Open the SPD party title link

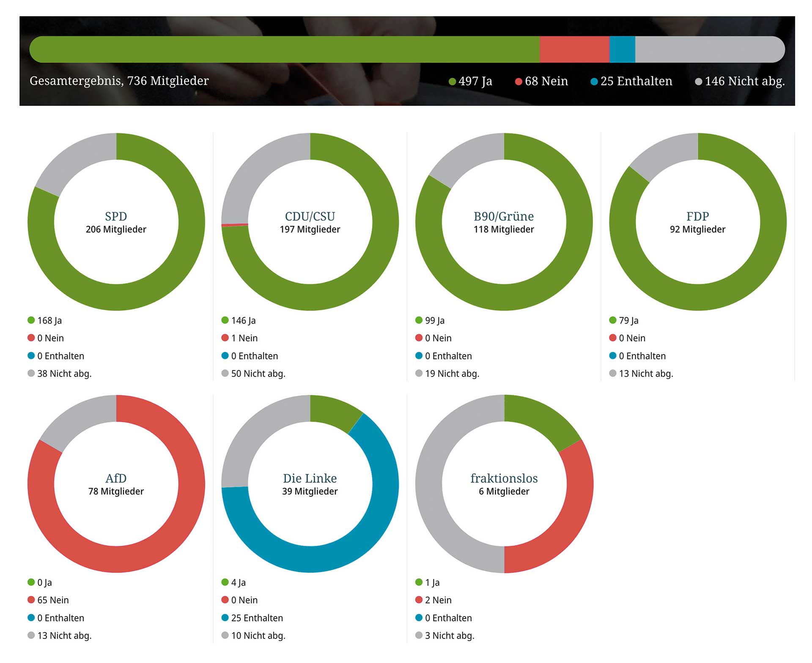[x=116, y=216]
